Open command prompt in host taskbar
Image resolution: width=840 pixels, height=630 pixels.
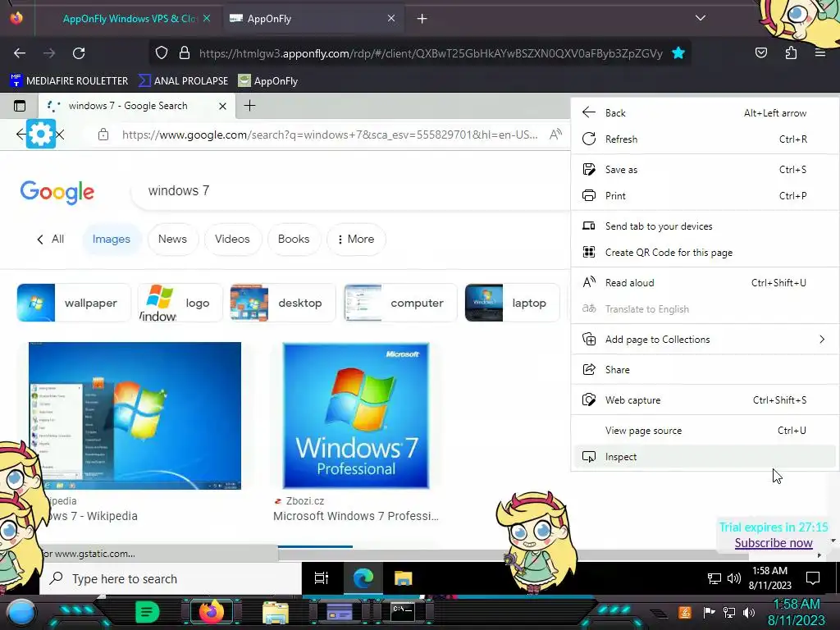click(402, 611)
